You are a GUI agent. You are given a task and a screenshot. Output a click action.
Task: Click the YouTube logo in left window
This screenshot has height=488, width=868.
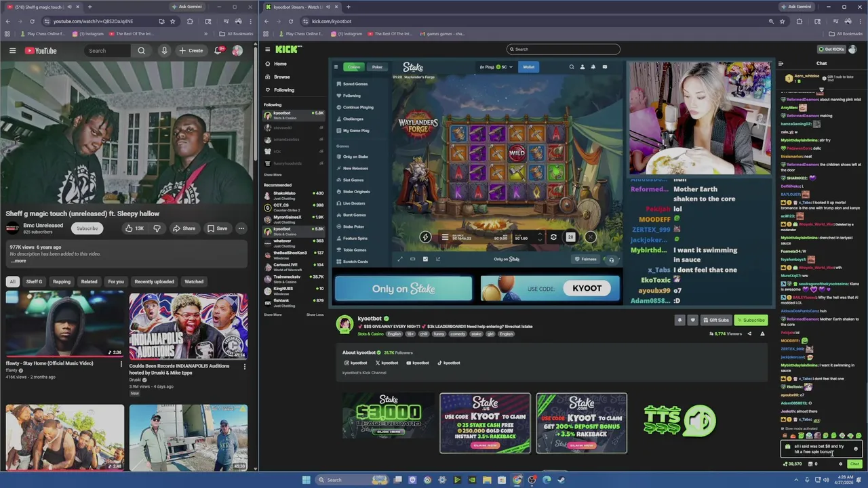click(x=41, y=51)
